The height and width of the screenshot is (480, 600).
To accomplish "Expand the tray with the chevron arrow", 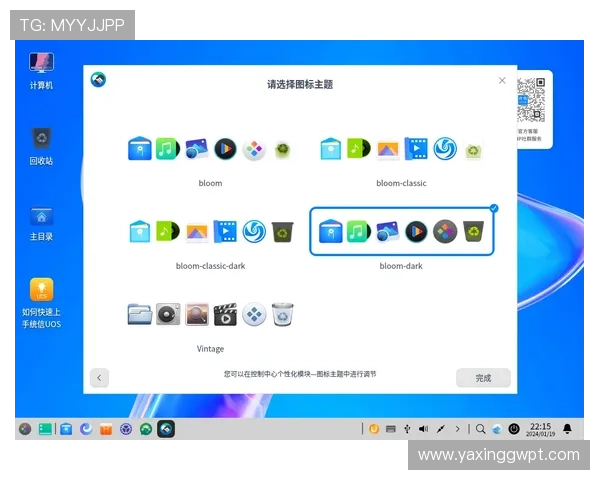I will [458, 429].
